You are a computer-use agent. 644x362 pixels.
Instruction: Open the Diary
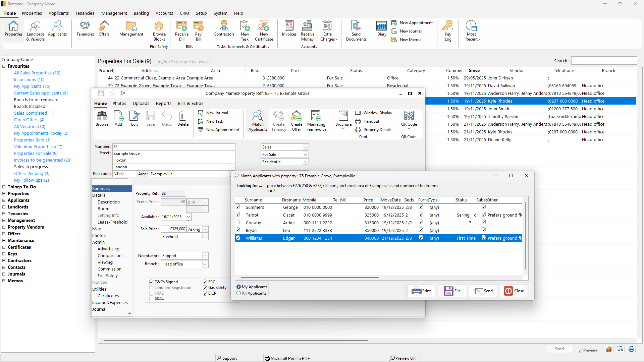pyautogui.click(x=381, y=28)
